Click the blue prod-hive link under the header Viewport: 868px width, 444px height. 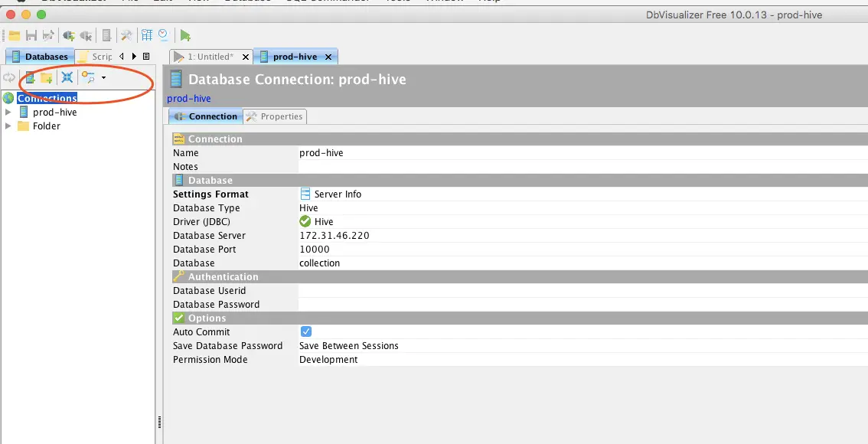point(189,99)
